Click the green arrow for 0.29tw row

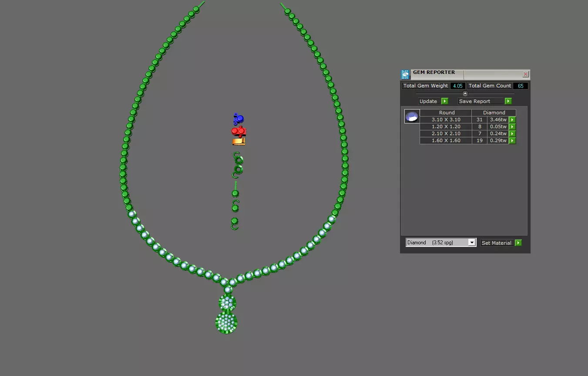tap(512, 140)
